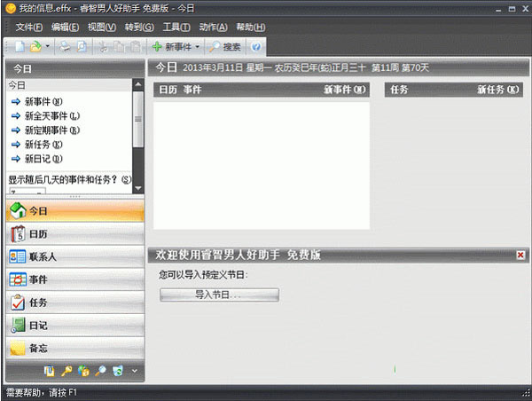
Task: Expand the open folder dropdown arrow
Action: [x=48, y=46]
